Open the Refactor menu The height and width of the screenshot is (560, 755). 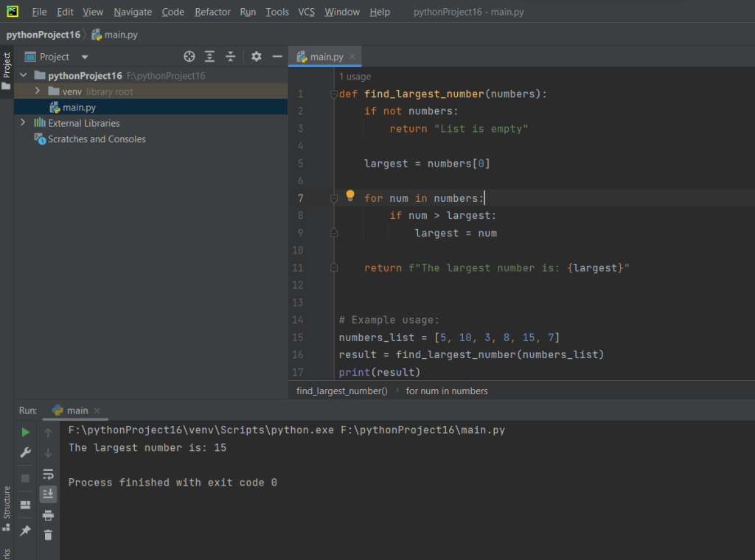click(212, 12)
